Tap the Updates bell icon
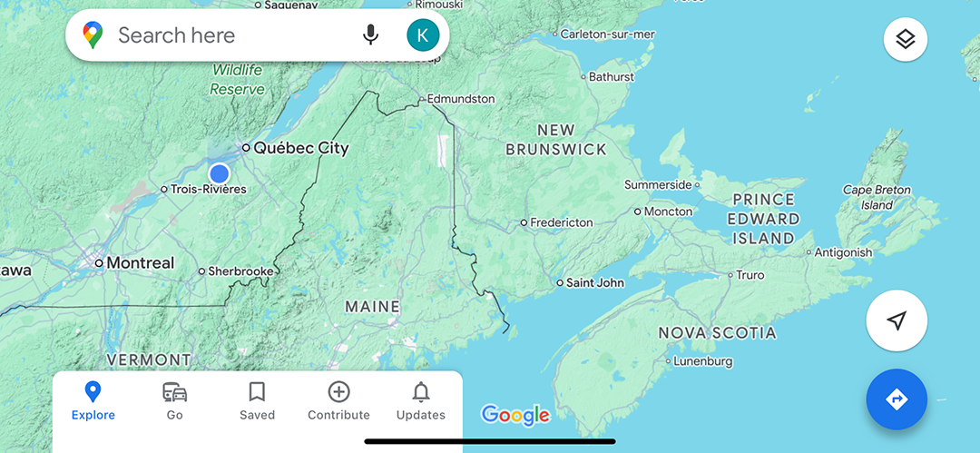980x453 pixels. (x=421, y=393)
